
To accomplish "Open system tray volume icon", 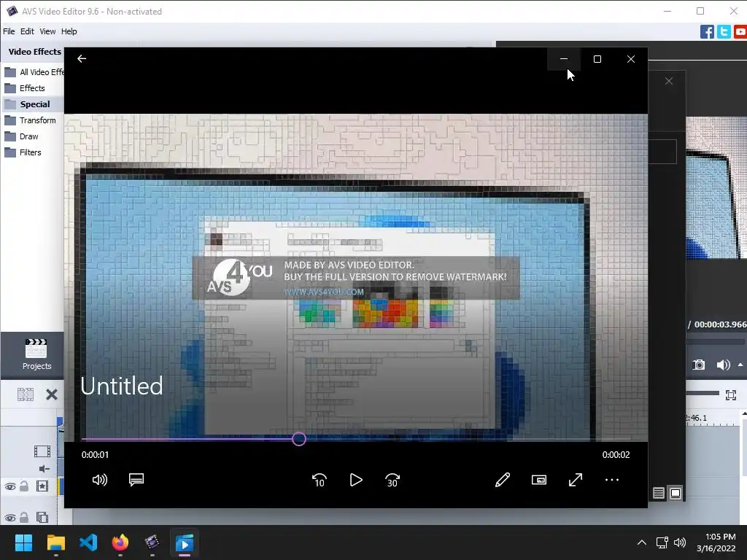I will pyautogui.click(x=680, y=542).
